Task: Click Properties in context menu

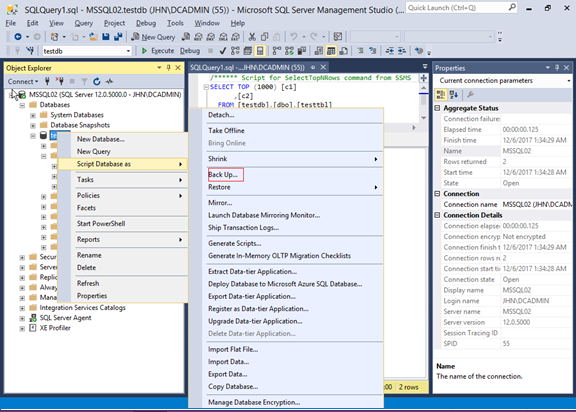Action: coord(92,296)
